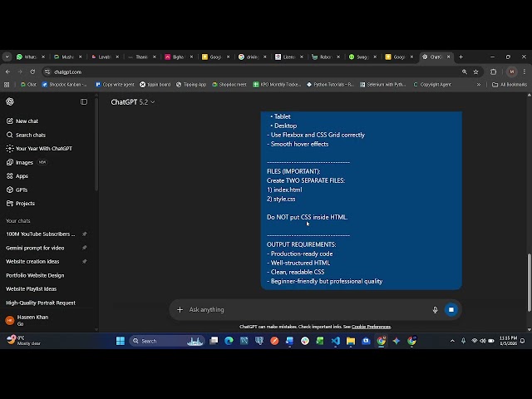Screen dimensions: 532x399
Task: Open a new browser tab
Action: click(x=461, y=57)
